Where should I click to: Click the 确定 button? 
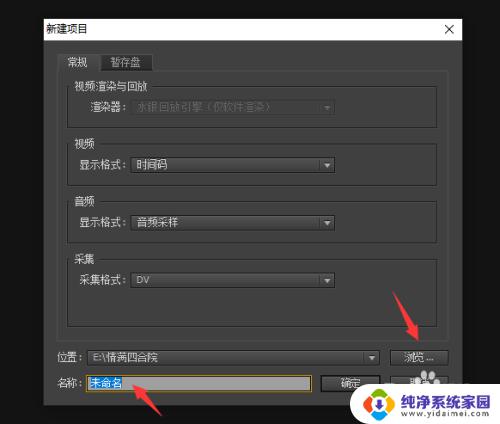[x=350, y=384]
